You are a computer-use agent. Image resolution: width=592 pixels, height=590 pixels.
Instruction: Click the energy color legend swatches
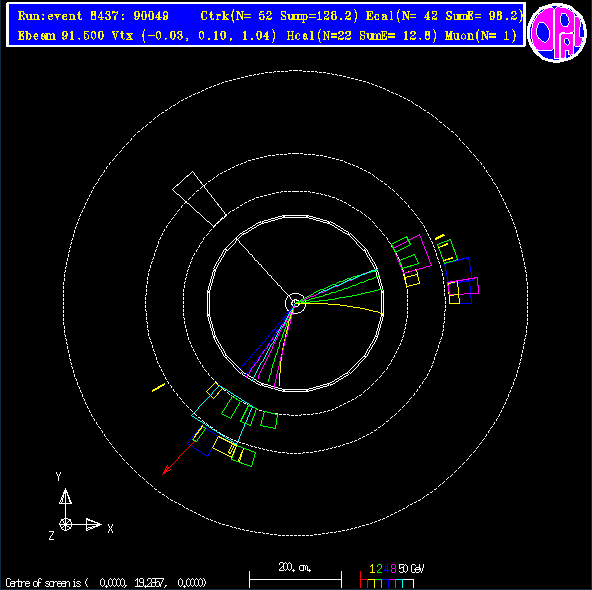[x=387, y=580]
